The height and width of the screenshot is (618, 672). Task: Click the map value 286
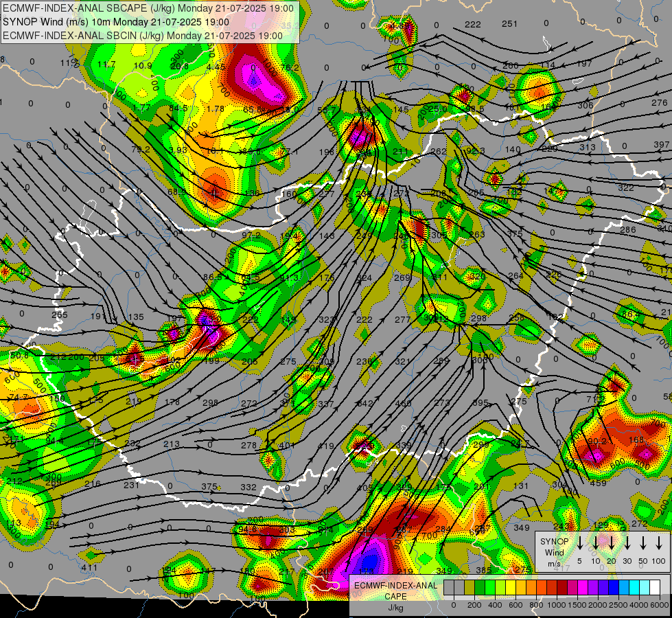[x=628, y=229]
